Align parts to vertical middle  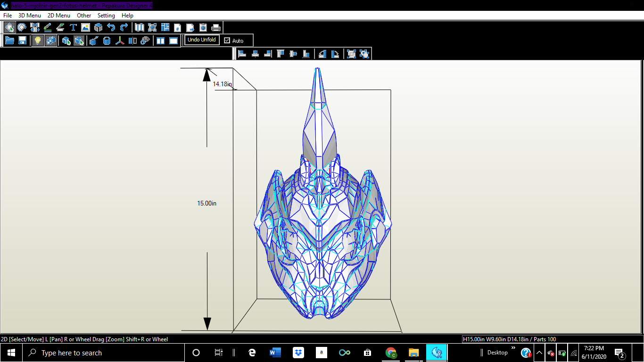click(293, 54)
